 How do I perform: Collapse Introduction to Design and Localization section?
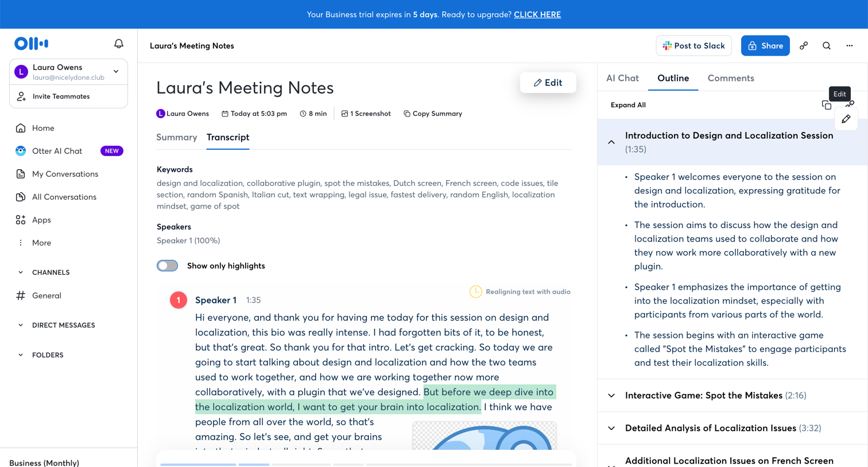coord(611,142)
